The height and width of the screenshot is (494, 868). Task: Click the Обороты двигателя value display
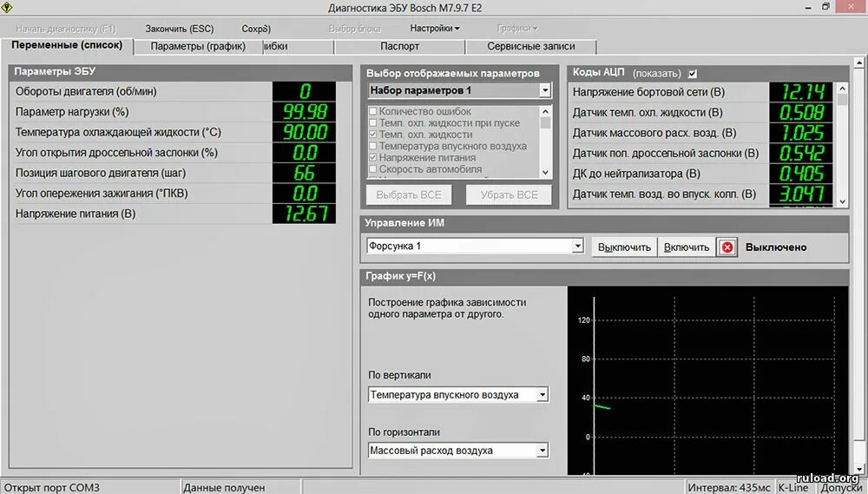pos(304,91)
